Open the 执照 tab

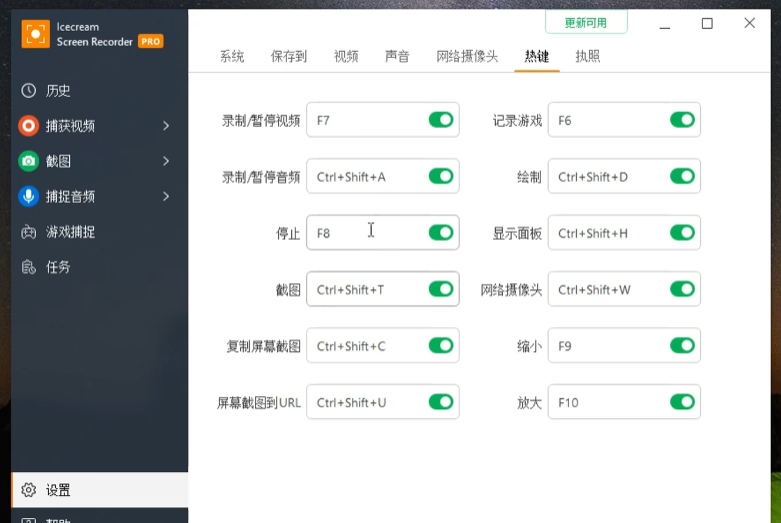tap(588, 56)
